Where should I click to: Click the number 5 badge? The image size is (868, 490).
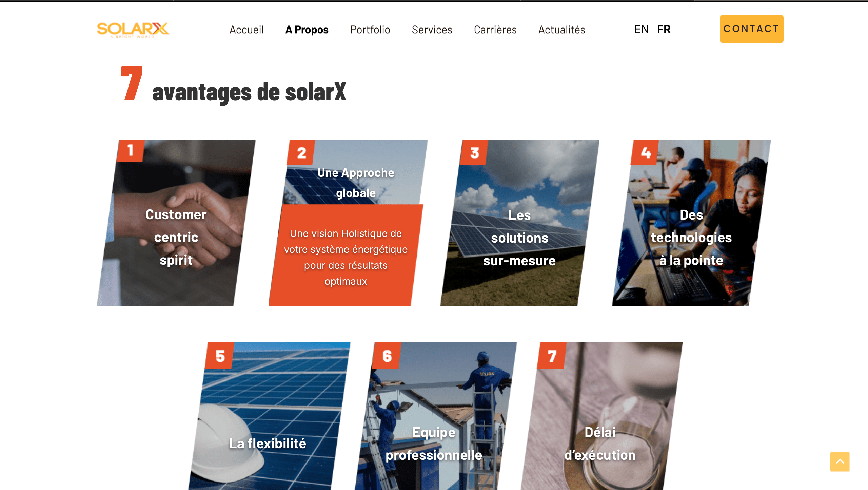coord(220,356)
